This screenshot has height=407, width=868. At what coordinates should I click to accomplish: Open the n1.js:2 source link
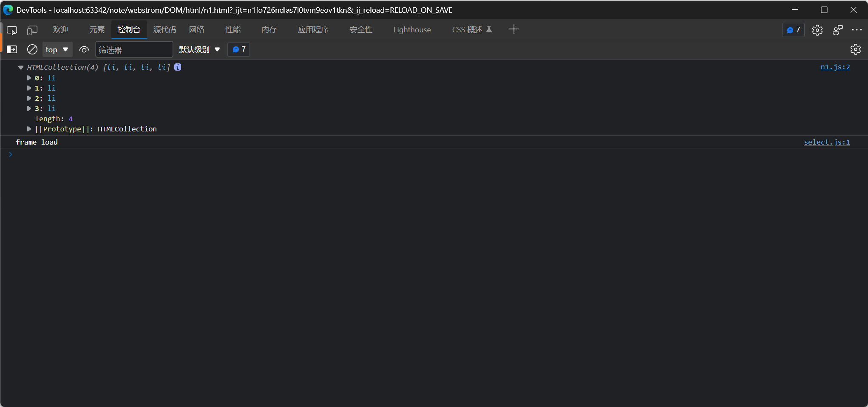pos(835,67)
